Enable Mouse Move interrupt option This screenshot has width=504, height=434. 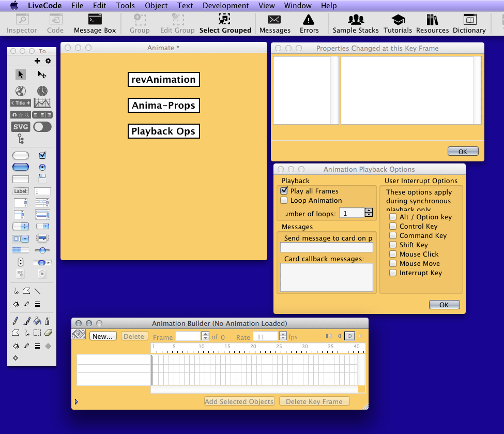393,263
